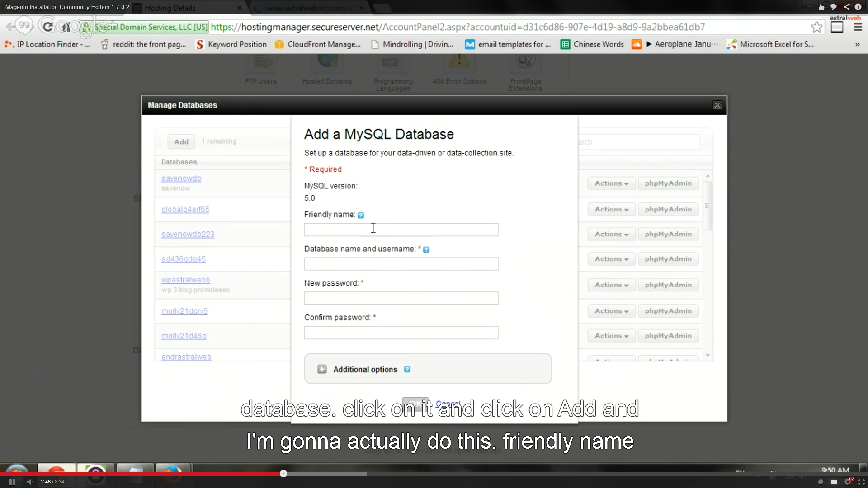
Task: Switch to the www.astralwebinc.com tab
Action: (x=310, y=8)
